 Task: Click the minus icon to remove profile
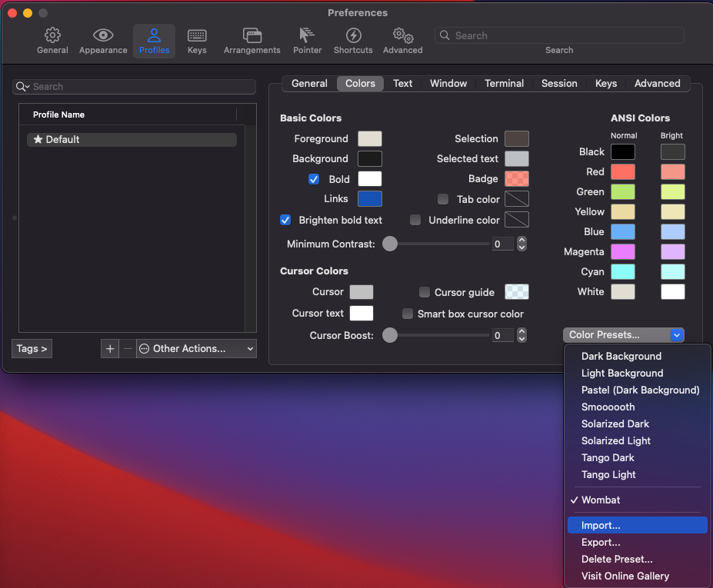pos(128,348)
